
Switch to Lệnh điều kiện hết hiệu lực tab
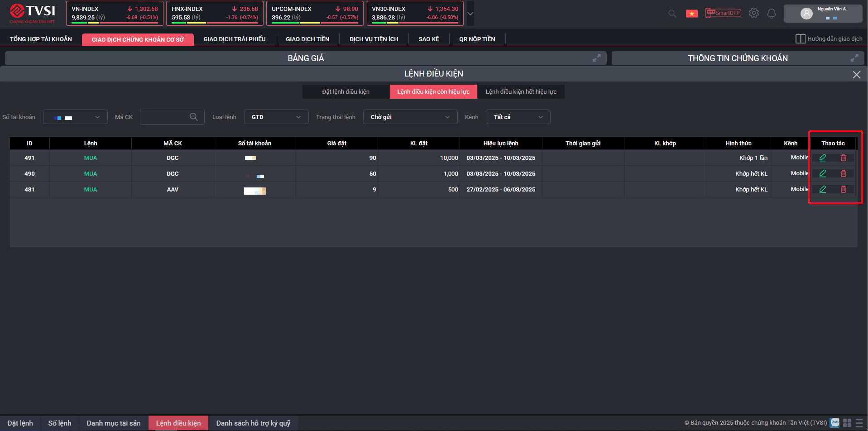[x=521, y=92]
